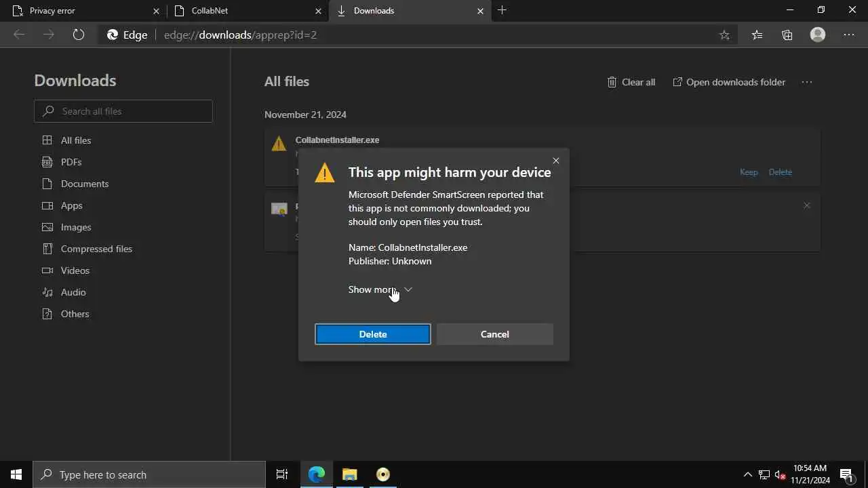Filter downloads by Videos
868x488 pixels.
(x=75, y=270)
